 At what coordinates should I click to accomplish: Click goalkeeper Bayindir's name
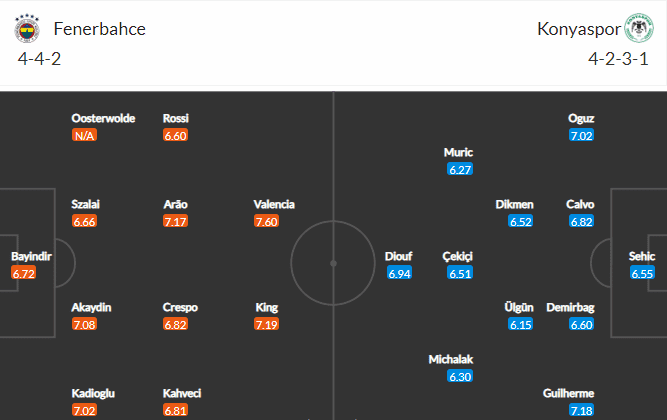click(31, 256)
